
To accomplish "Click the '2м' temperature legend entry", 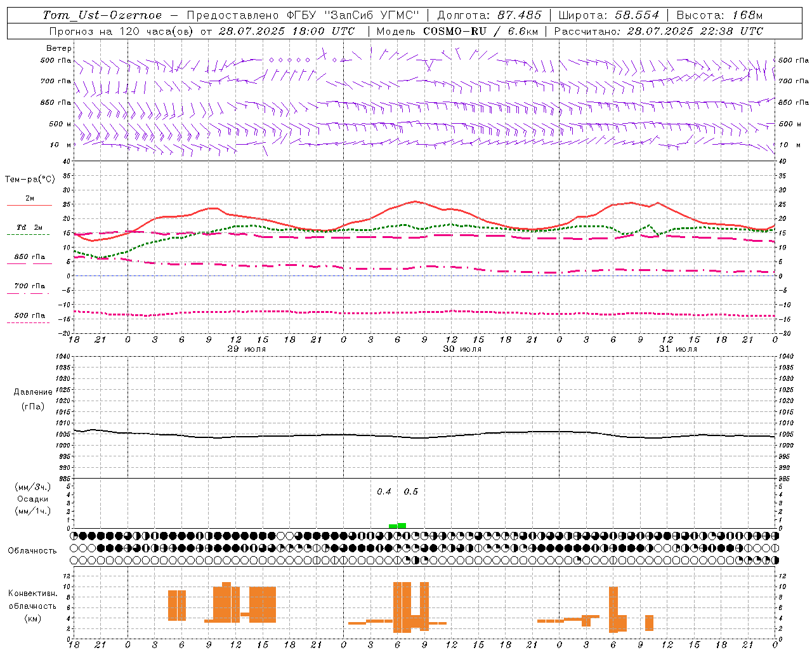I will [x=30, y=199].
